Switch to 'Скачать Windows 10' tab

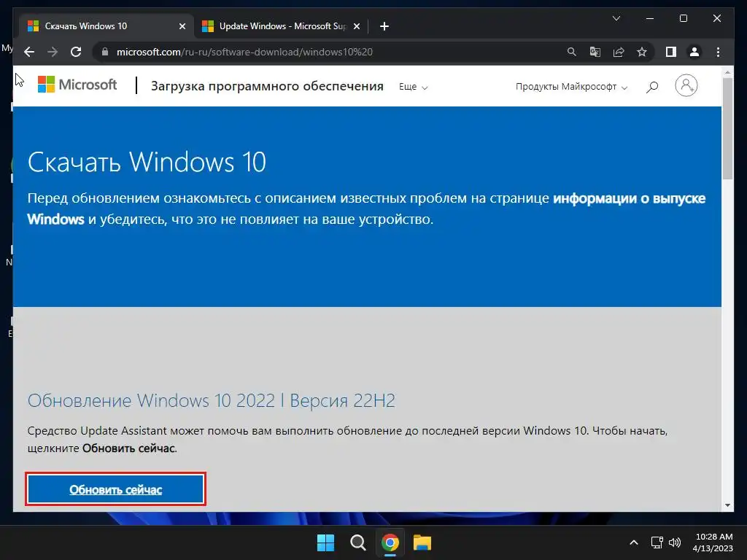coord(106,26)
